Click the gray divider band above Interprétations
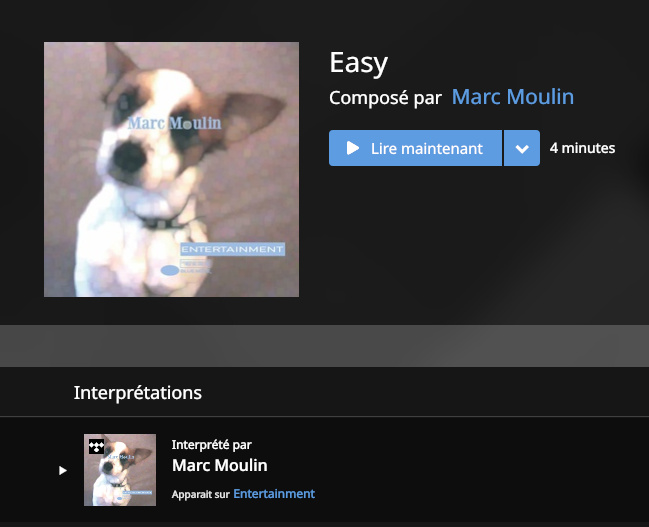649x527 pixels. tap(324, 346)
